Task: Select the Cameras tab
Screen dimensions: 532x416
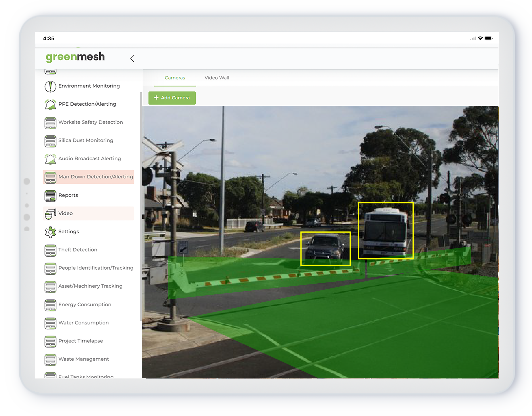Action: click(175, 78)
